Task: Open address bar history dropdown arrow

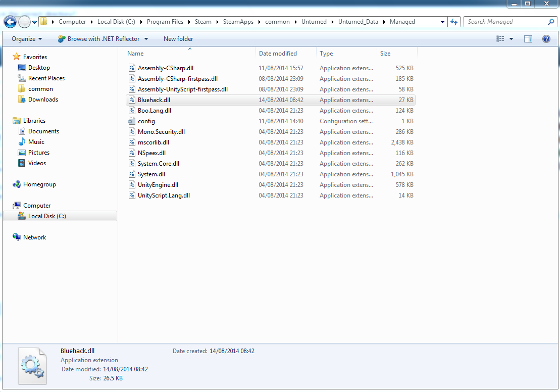Action: point(442,22)
